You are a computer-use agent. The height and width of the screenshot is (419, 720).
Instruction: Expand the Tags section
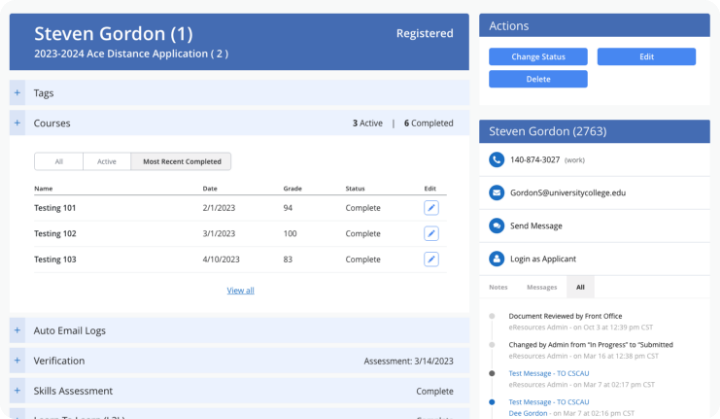click(x=17, y=93)
